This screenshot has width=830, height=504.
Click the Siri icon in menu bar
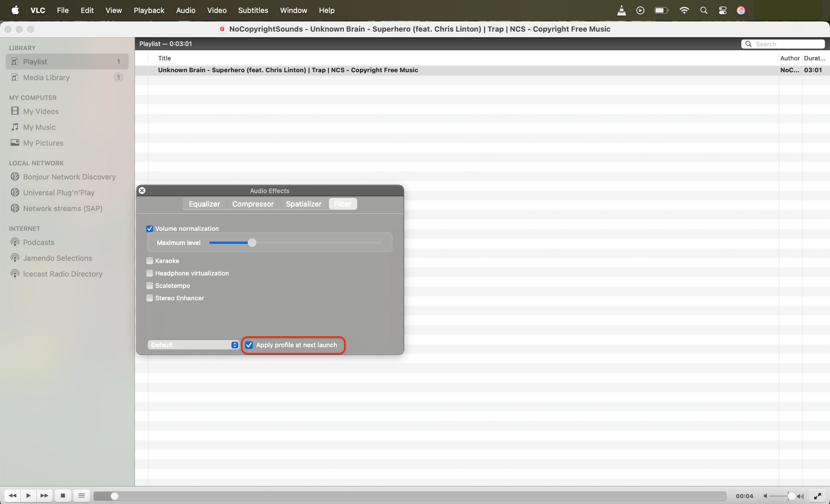tap(741, 11)
